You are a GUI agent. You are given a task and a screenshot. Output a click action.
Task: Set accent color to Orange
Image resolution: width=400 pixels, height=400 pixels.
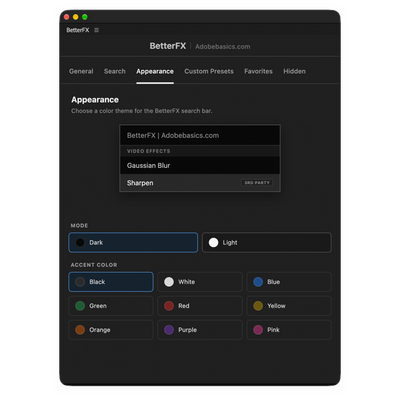(x=111, y=330)
